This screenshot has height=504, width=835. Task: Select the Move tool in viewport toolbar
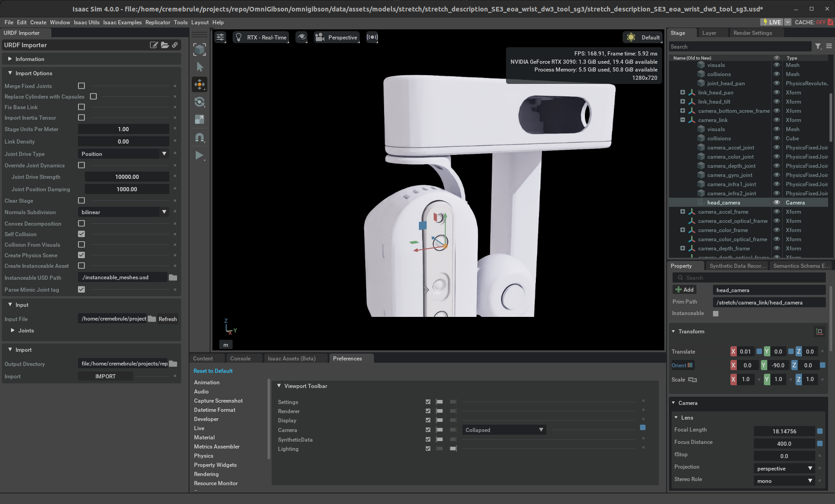click(200, 84)
